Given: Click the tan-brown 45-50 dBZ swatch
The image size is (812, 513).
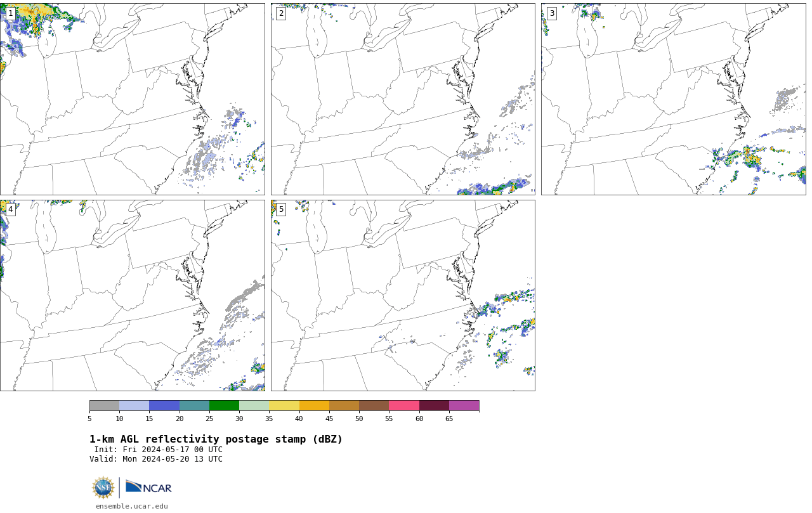Looking at the screenshot, I should pyautogui.click(x=344, y=406).
